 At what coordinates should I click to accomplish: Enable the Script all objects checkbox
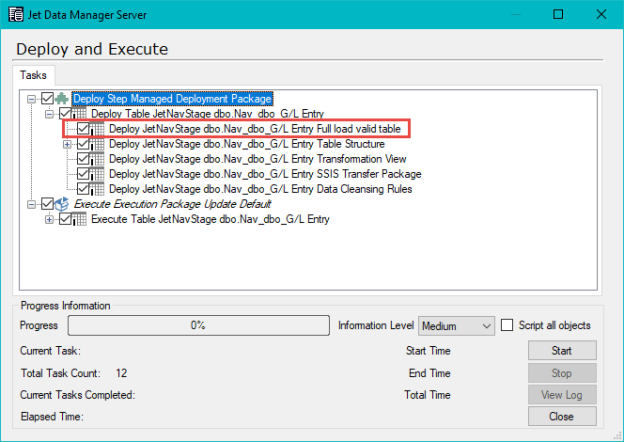click(507, 325)
